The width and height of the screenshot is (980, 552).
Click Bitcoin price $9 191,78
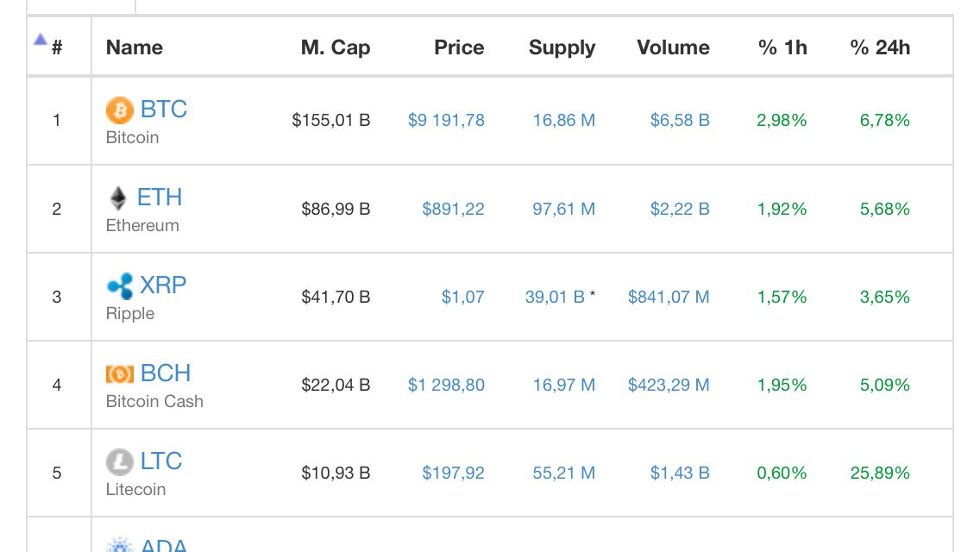[x=446, y=120]
